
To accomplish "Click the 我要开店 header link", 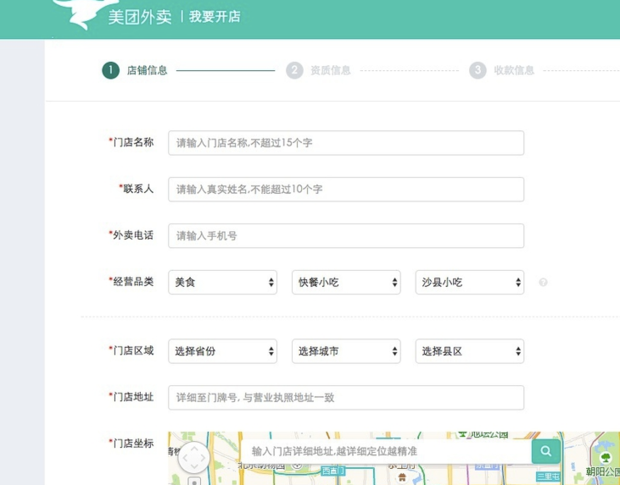I will tap(215, 17).
